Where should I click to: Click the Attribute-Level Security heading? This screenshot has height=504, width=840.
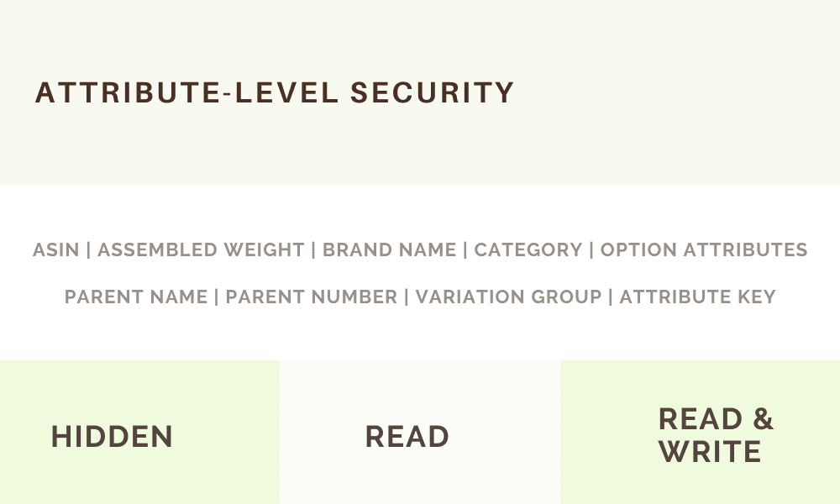click(275, 92)
